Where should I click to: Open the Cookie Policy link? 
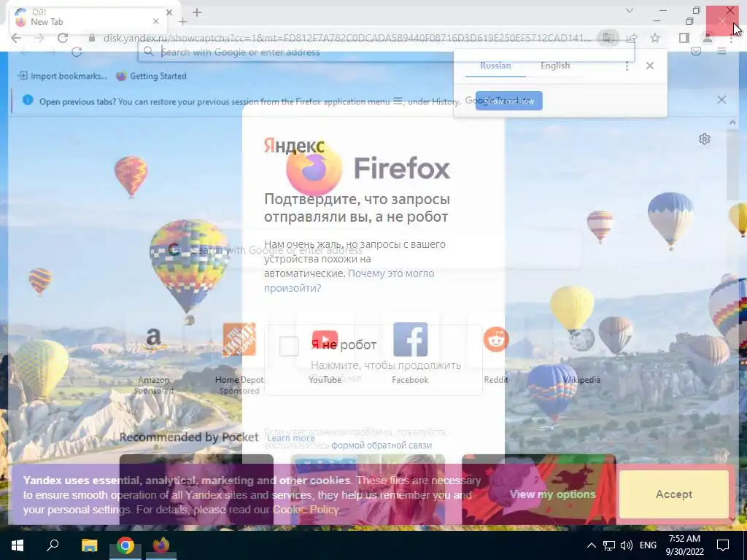306,510
